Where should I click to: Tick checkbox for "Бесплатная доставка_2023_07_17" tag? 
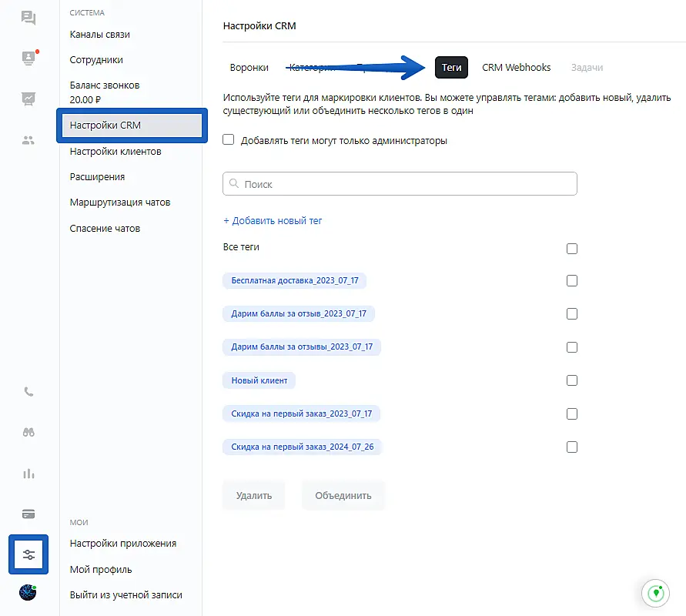coord(571,281)
